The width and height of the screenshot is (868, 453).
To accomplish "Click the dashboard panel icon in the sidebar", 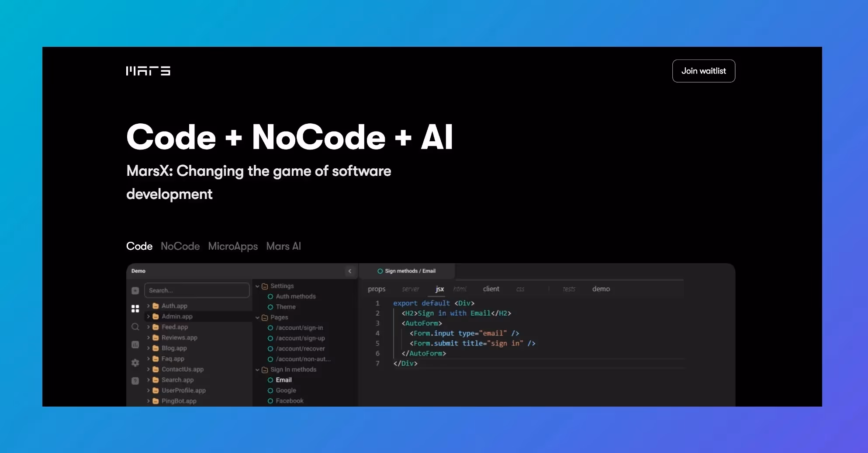I will (x=135, y=345).
